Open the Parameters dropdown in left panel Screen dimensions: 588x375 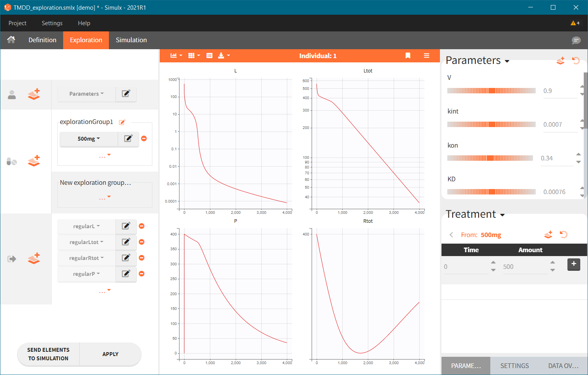point(86,94)
